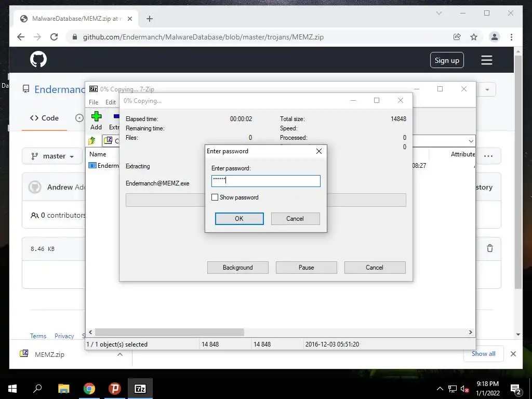
Task: Open Chrome tab search chevron
Action: click(x=438, y=13)
